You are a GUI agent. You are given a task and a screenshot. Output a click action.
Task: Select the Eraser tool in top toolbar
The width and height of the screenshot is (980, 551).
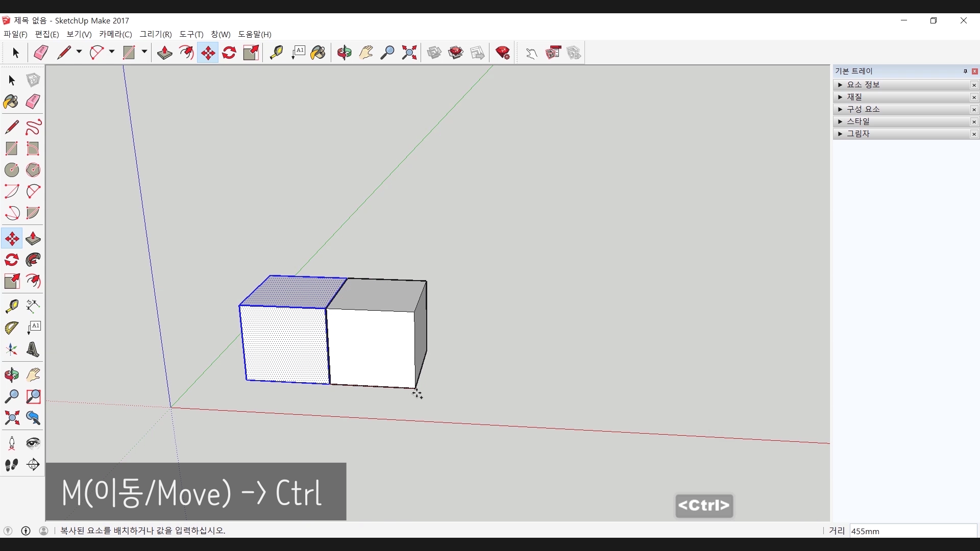click(x=41, y=53)
